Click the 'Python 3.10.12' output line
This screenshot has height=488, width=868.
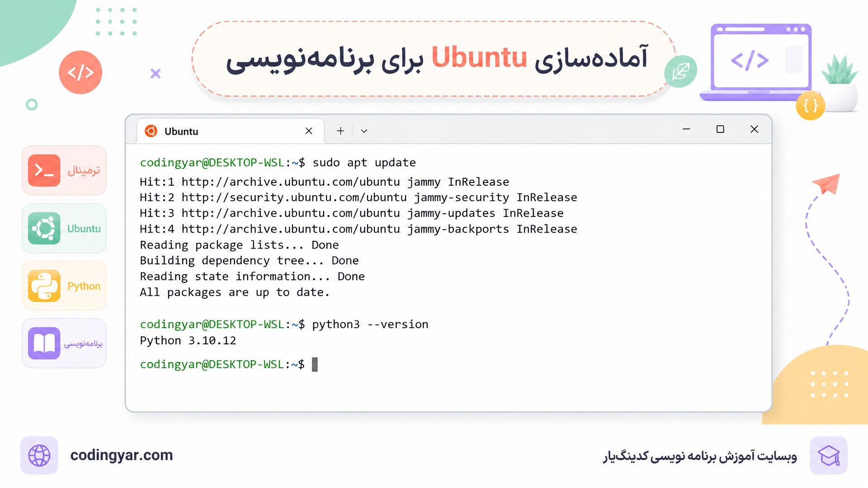(x=188, y=340)
